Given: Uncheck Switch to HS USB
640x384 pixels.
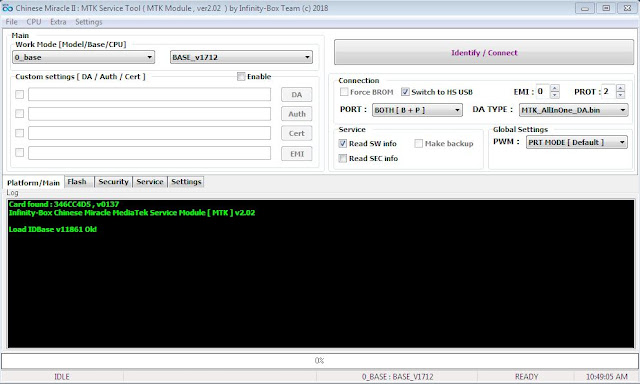Looking at the screenshot, I should tap(405, 92).
